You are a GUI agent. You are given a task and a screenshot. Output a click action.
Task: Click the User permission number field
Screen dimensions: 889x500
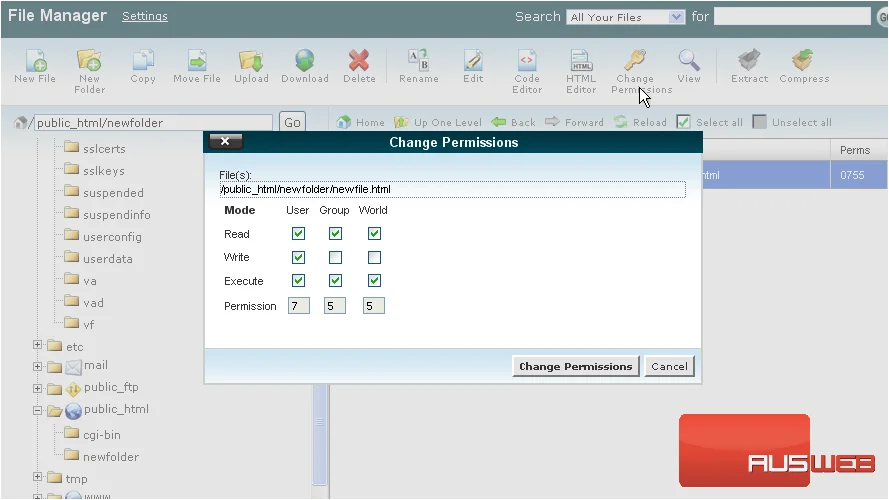point(298,306)
